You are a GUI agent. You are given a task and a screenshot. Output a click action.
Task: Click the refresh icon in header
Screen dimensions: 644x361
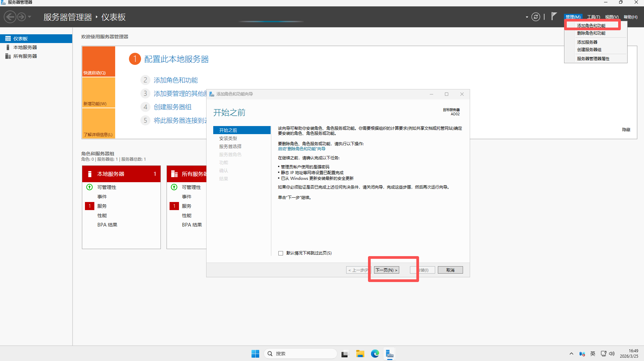coord(536,17)
